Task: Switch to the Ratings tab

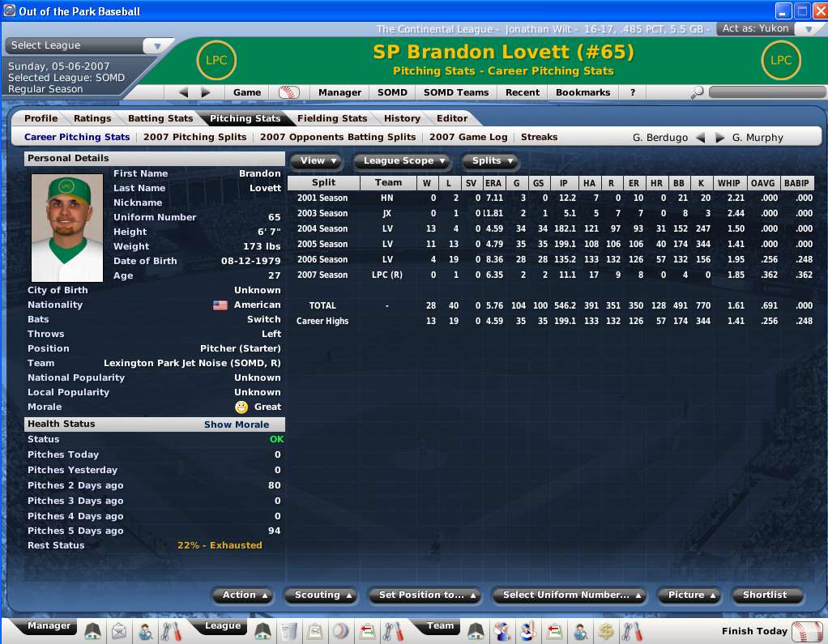Action: (x=92, y=118)
